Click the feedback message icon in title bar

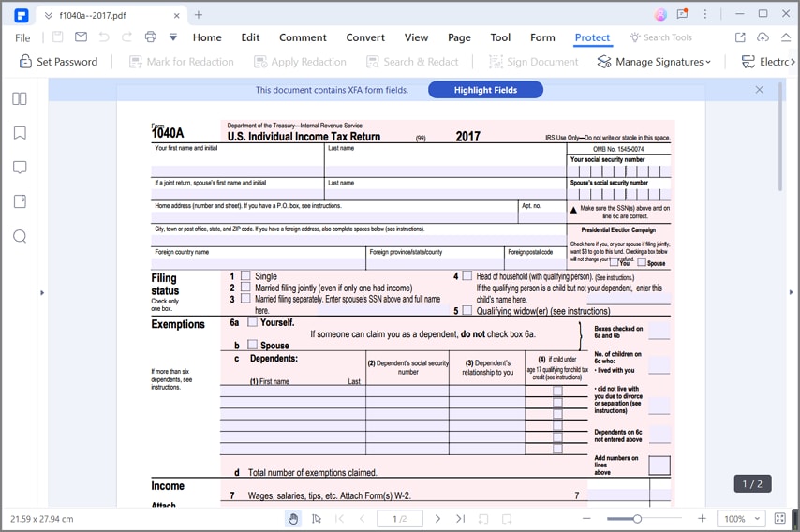click(682, 14)
